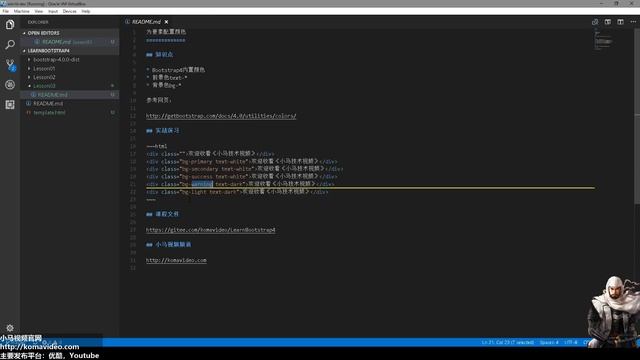Image resolution: width=640 pixels, height=360 pixels.
Task: Open the Manage gear icon
Action: [10, 328]
